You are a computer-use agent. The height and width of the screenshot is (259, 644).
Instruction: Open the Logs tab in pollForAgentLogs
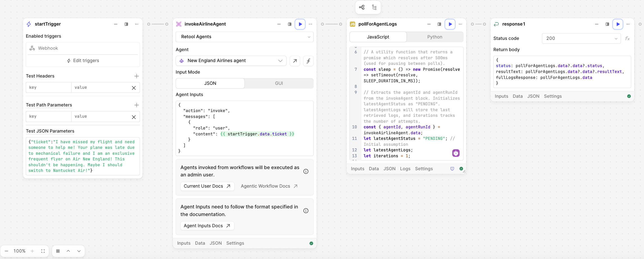[405, 169]
